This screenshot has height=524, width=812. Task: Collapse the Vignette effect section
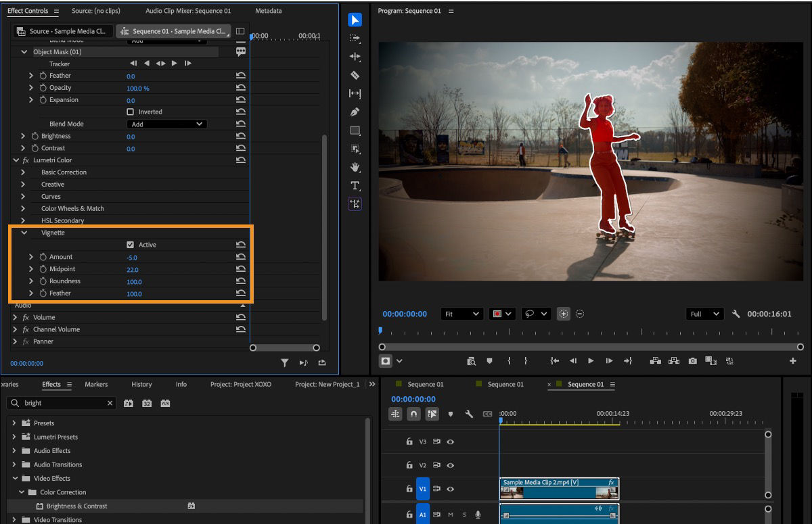point(24,232)
